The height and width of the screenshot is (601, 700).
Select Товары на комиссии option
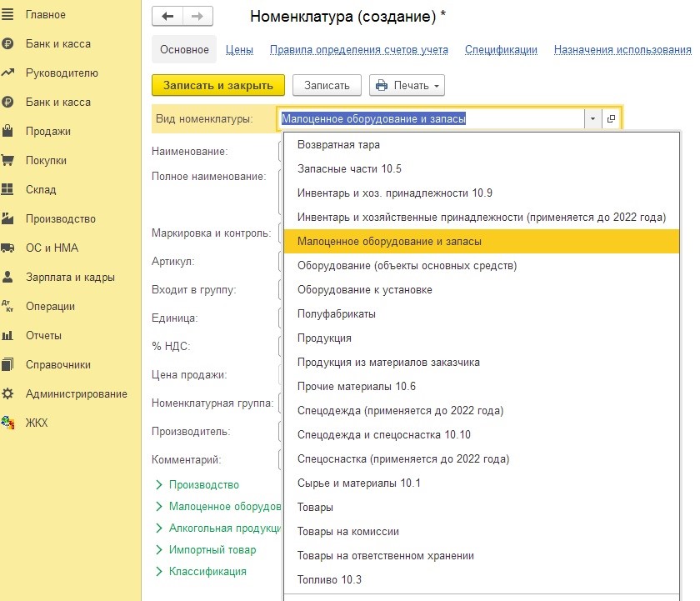[x=482, y=531]
